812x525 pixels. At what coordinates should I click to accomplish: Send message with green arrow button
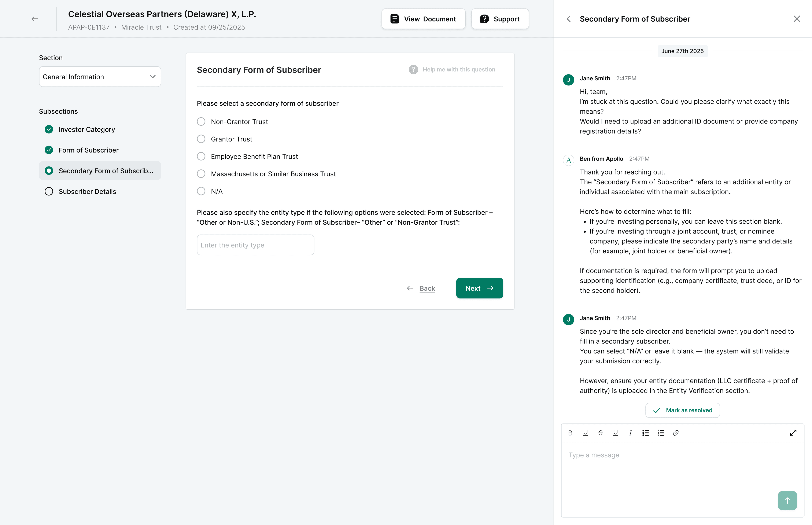[787, 500]
